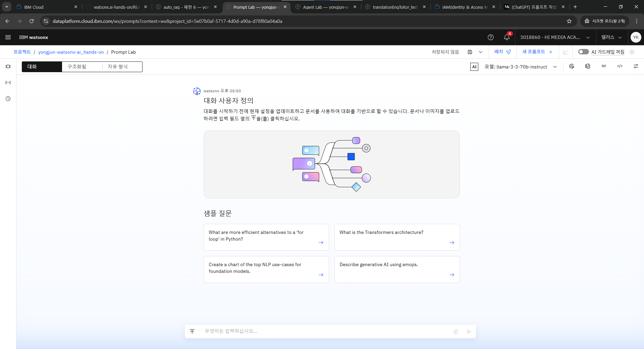Open the prompt variables bracket icon
Viewport: 644px width, 349px height.
click(x=8, y=83)
